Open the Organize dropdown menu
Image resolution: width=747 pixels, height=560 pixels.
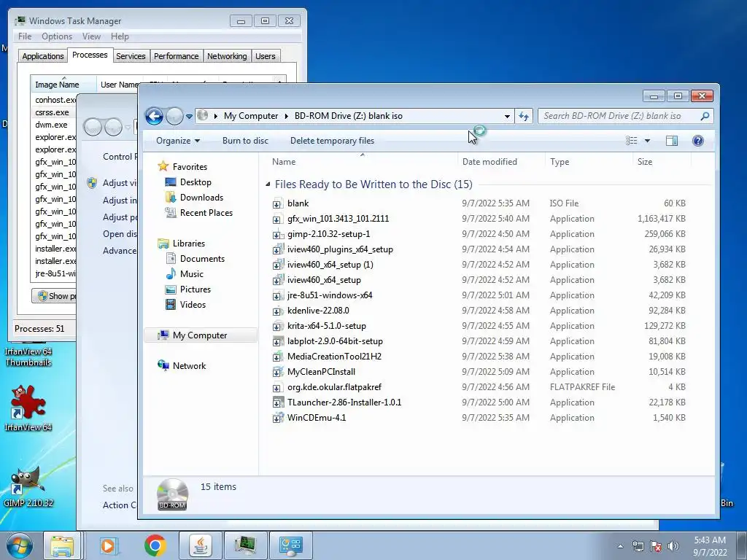pyautogui.click(x=178, y=141)
